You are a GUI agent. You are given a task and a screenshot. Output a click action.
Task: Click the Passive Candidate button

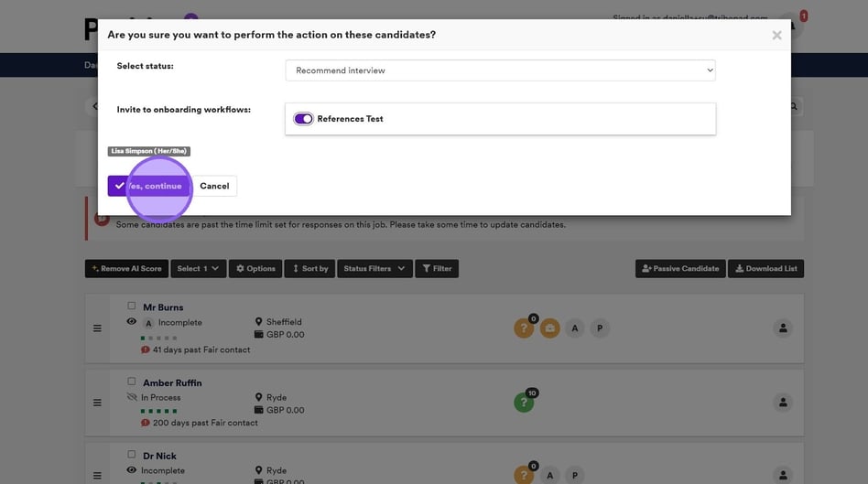(x=679, y=269)
